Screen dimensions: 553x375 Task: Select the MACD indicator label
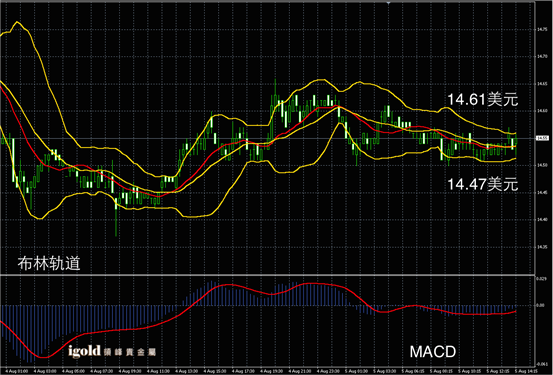click(433, 352)
